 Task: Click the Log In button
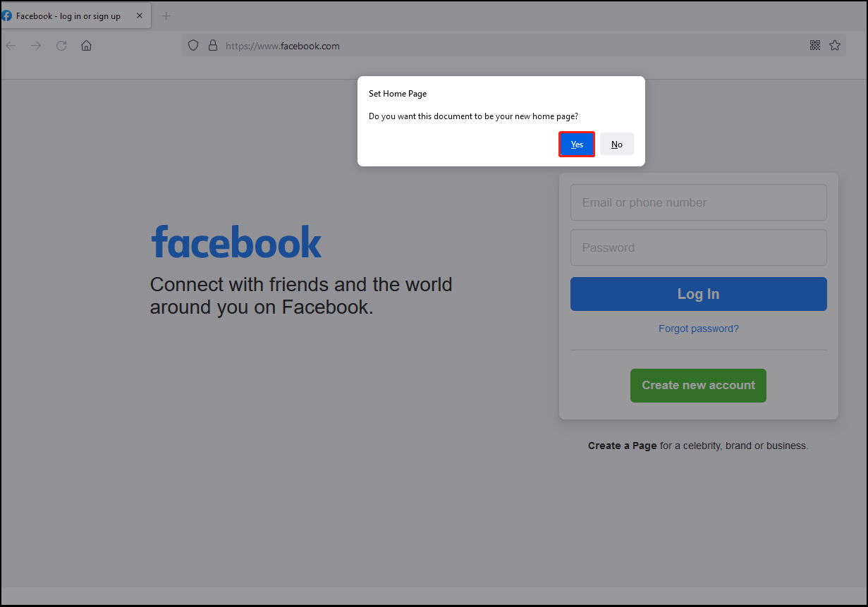coord(699,294)
